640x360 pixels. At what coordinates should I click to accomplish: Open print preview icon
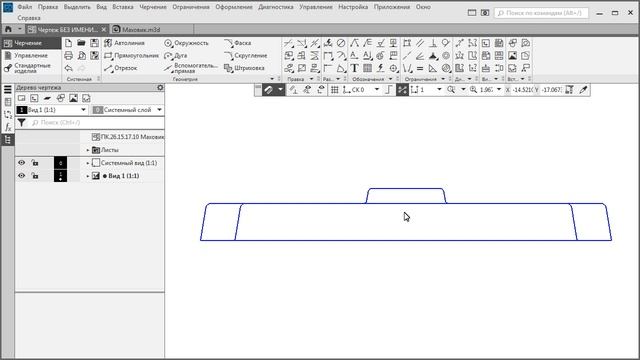tap(81, 56)
